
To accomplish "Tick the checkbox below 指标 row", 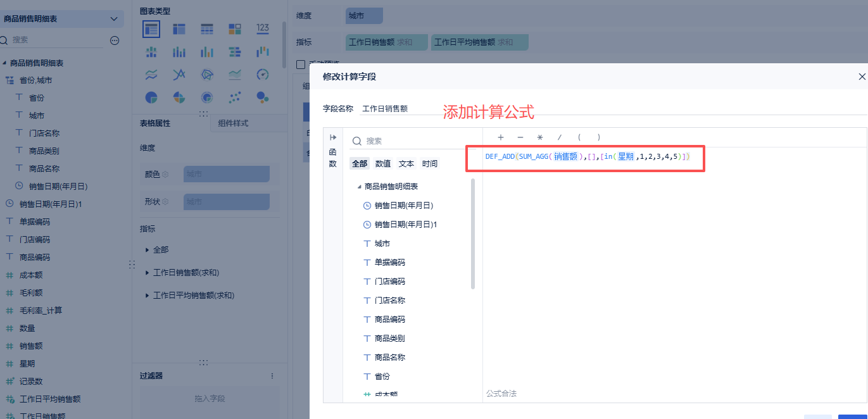I will pyautogui.click(x=301, y=64).
